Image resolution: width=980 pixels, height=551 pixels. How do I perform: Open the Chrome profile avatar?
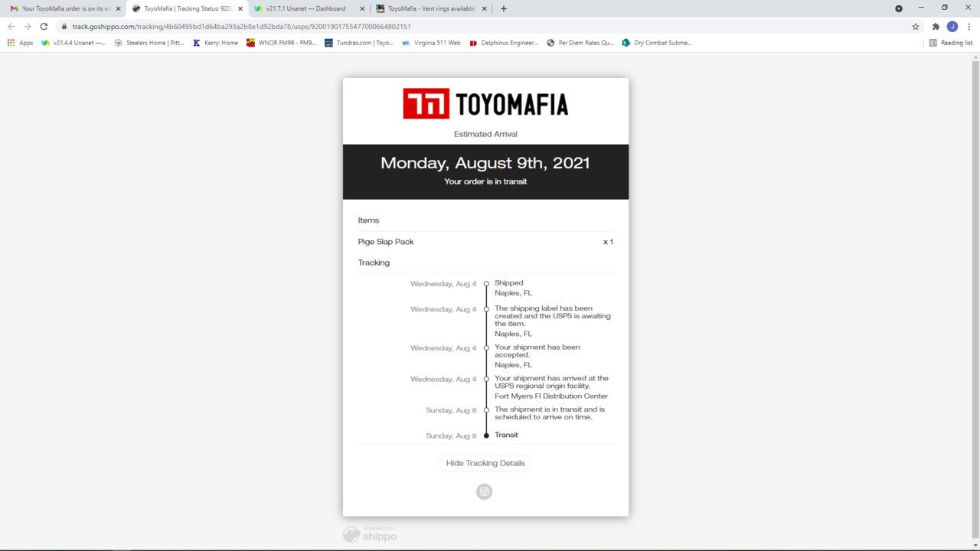pyautogui.click(x=952, y=26)
